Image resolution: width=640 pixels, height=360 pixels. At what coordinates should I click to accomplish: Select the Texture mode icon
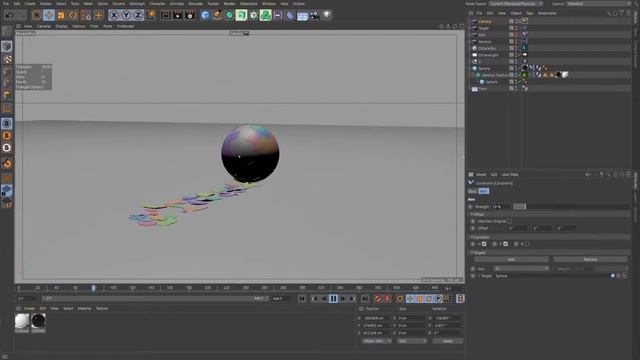point(7,59)
